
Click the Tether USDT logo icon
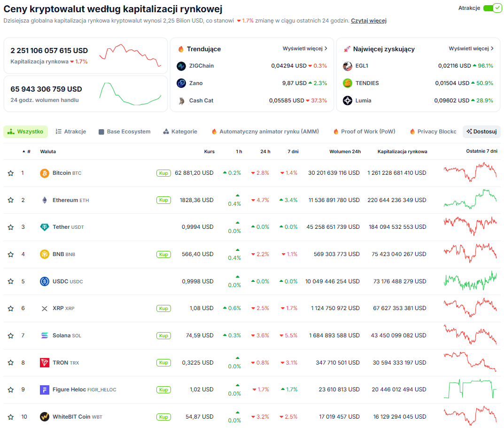[x=44, y=227]
